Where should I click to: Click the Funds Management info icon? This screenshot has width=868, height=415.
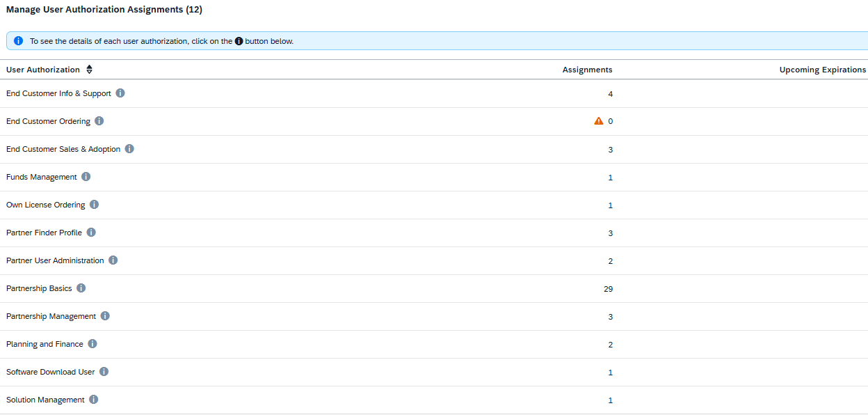coord(86,177)
